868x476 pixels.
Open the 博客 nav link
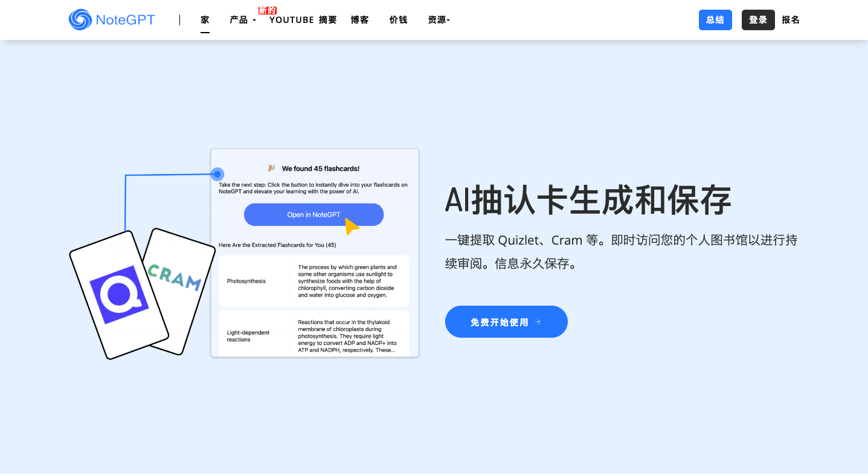pyautogui.click(x=360, y=20)
